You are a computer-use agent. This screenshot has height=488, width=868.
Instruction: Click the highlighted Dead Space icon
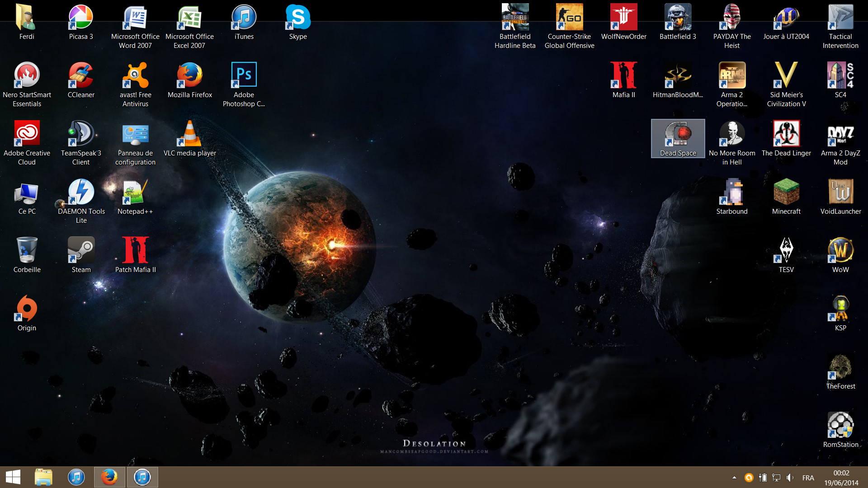click(x=678, y=139)
